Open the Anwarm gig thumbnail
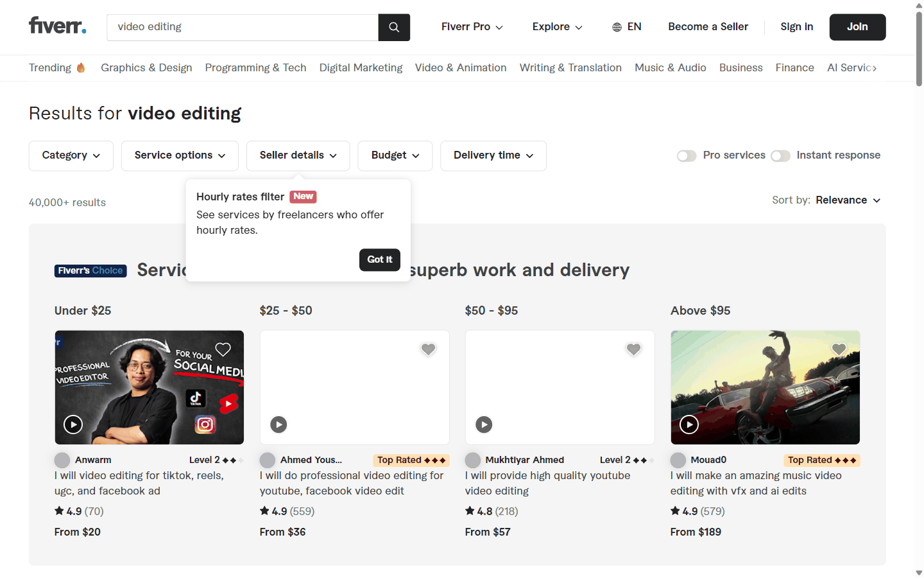 tap(150, 387)
